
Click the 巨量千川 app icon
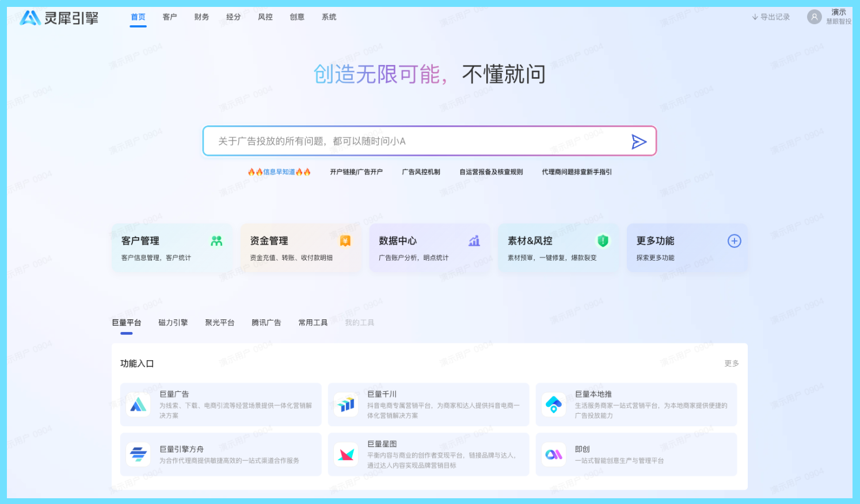346,404
